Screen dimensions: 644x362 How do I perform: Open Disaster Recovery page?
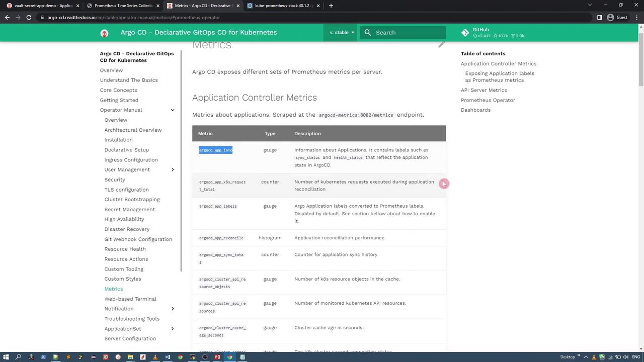point(127,229)
